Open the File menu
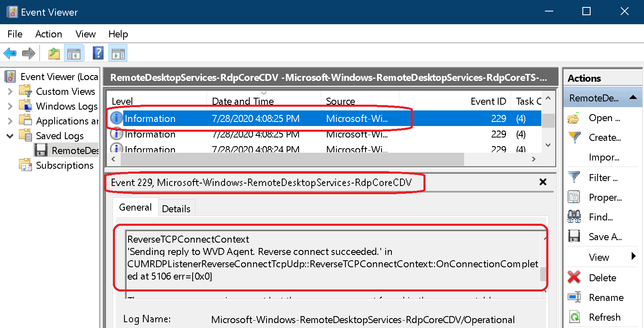The width and height of the screenshot is (644, 328). (x=15, y=34)
